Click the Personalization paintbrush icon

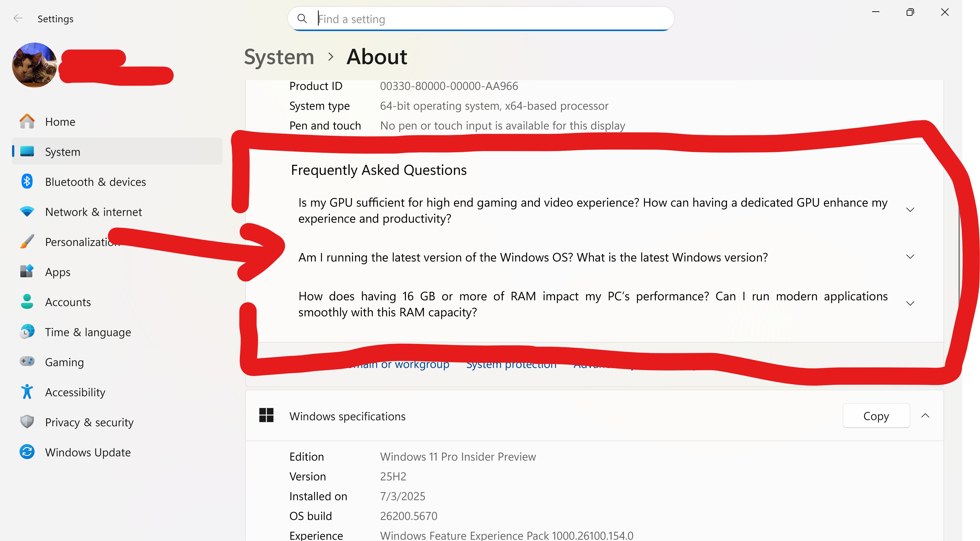click(x=27, y=241)
